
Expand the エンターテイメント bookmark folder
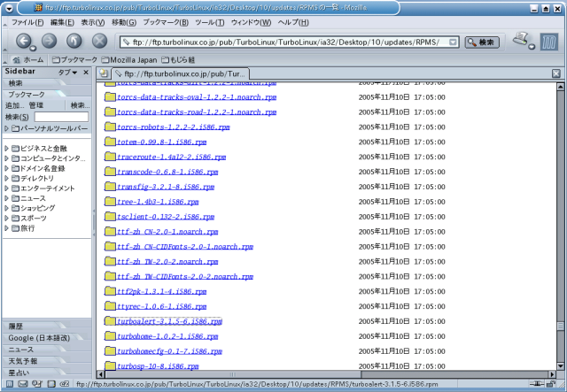click(6, 188)
